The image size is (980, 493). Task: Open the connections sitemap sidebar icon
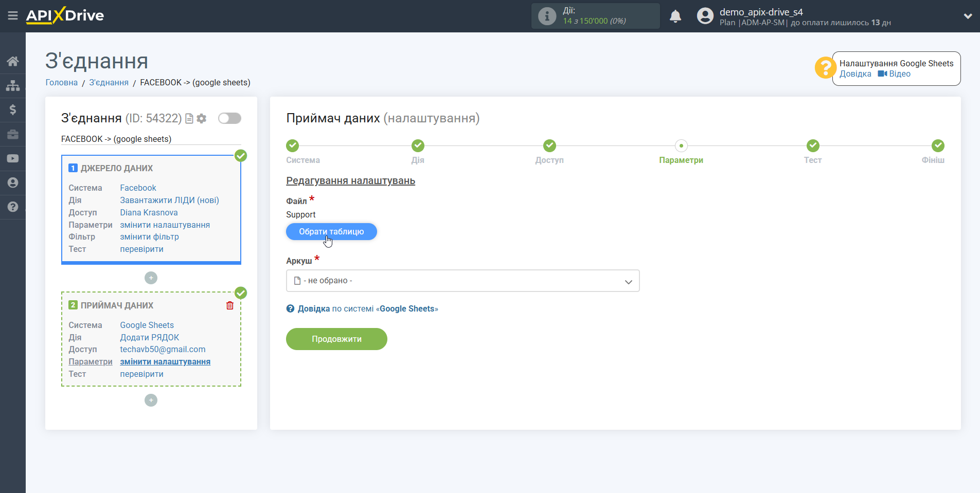[x=13, y=85]
